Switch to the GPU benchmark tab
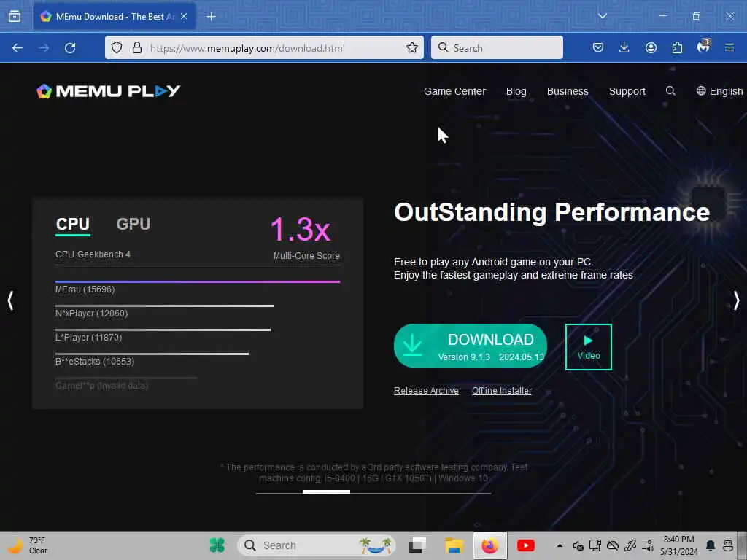This screenshot has height=560, width=747. pyautogui.click(x=133, y=224)
